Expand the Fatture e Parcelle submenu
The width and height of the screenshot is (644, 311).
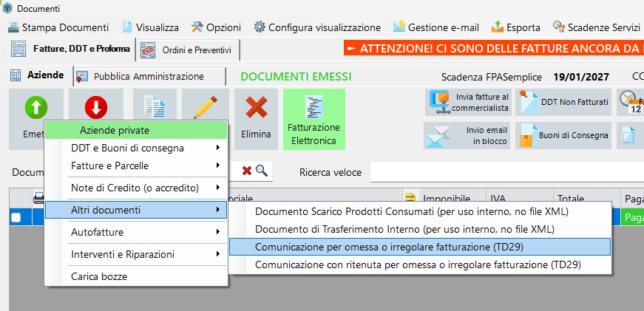point(135,166)
